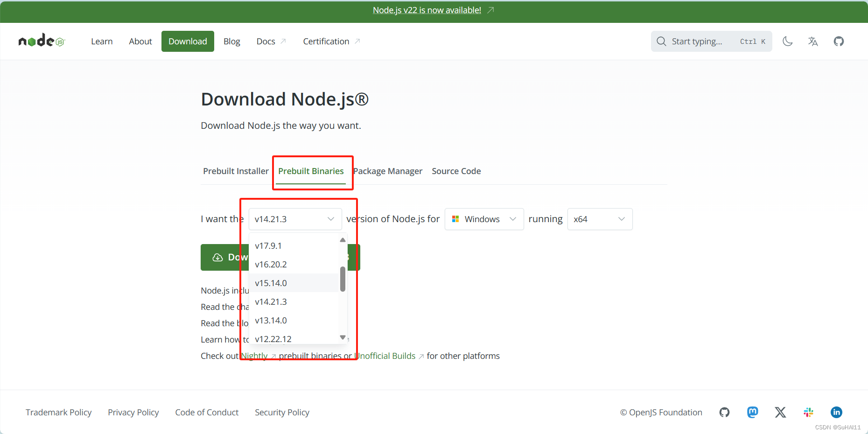The height and width of the screenshot is (434, 868).
Task: Open the x64 architecture dropdown
Action: point(600,219)
